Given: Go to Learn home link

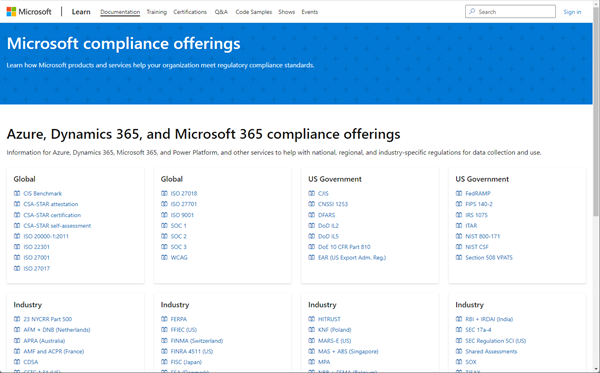Looking at the screenshot, I should (x=81, y=12).
